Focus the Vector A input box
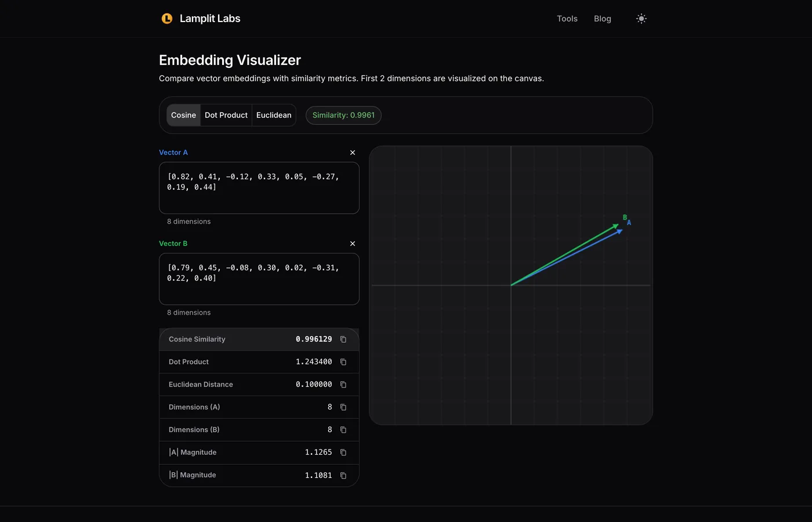812x522 pixels. 259,188
